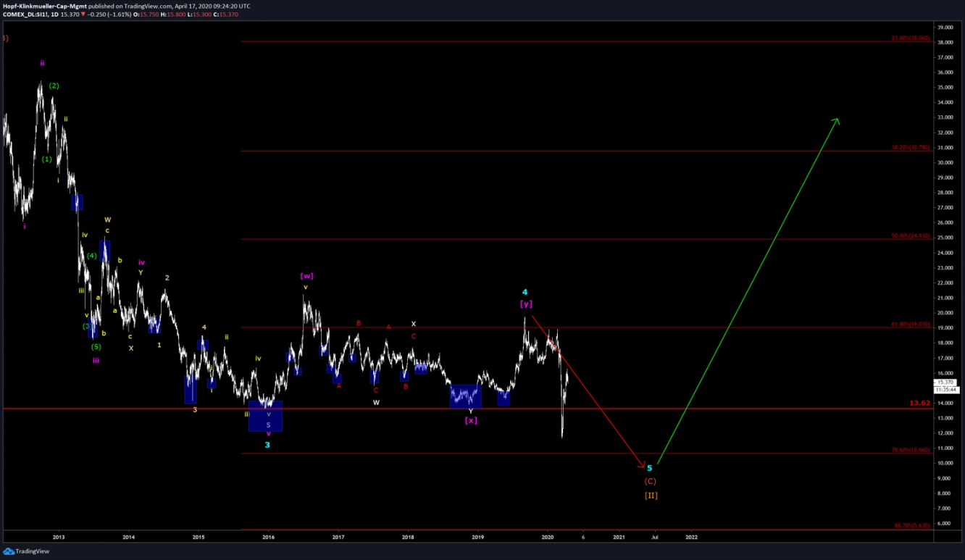
Task: Click the 2019 label on time axis
Action: tap(477, 538)
